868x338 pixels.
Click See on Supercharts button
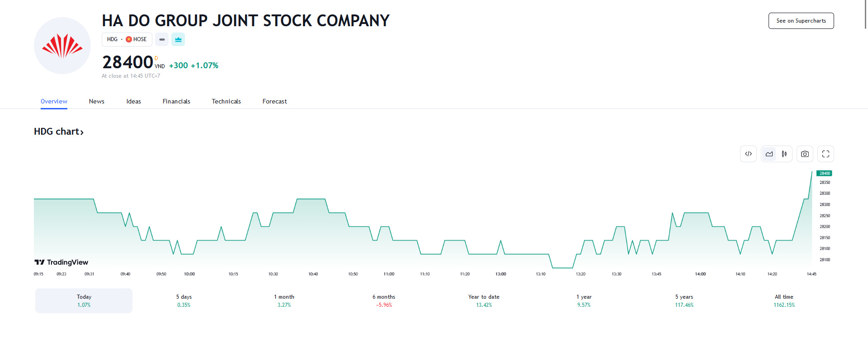[801, 21]
